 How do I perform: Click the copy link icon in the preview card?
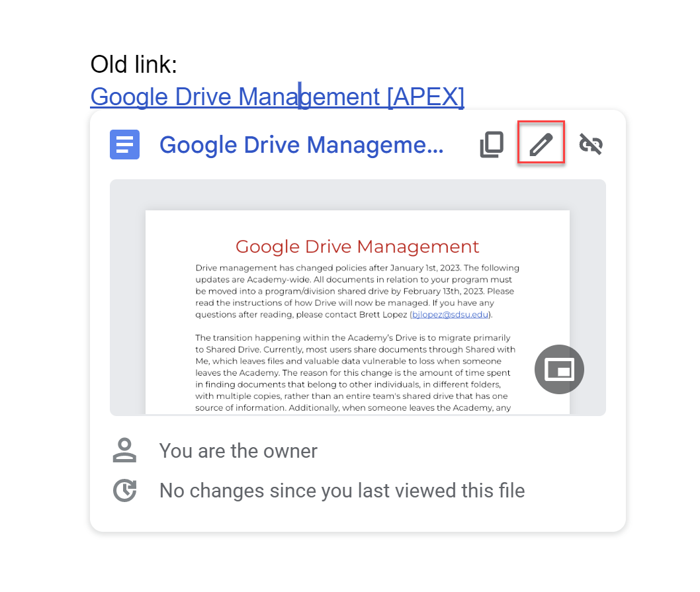coord(492,144)
